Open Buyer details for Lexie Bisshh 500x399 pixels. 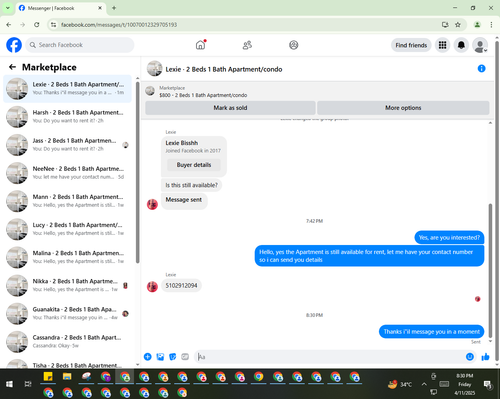click(194, 165)
